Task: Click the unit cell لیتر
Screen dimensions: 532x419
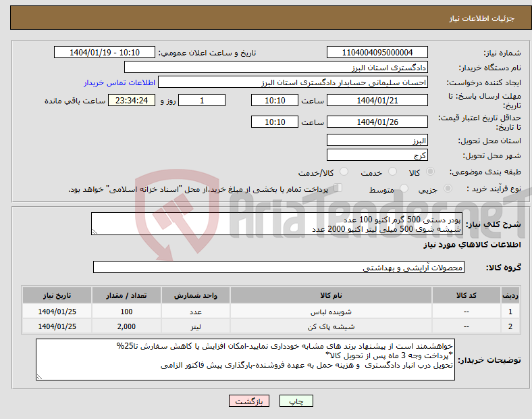Action: 195,326
